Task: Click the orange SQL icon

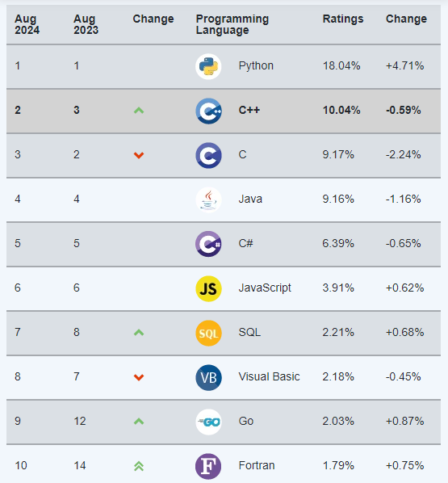Action: [x=208, y=333]
